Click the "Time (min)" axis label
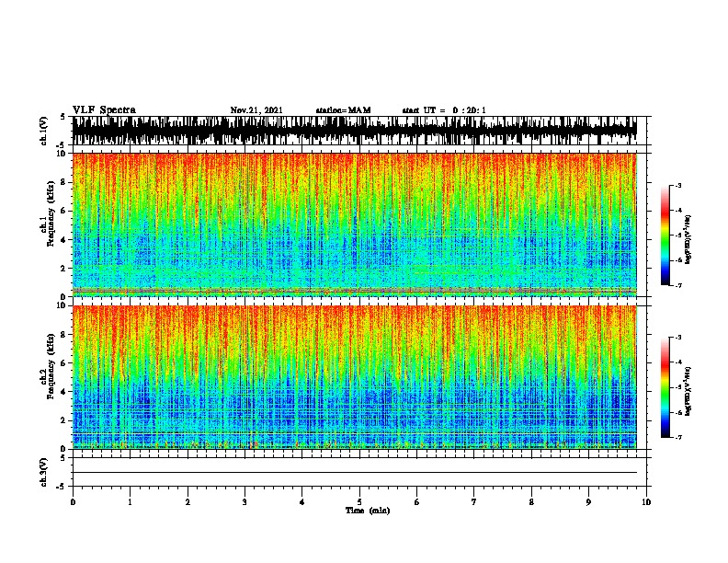The image size is (728, 563). click(x=368, y=511)
